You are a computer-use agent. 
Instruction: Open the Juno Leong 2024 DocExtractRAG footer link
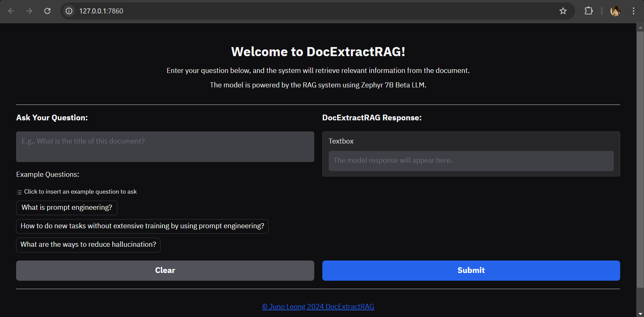pos(318,307)
